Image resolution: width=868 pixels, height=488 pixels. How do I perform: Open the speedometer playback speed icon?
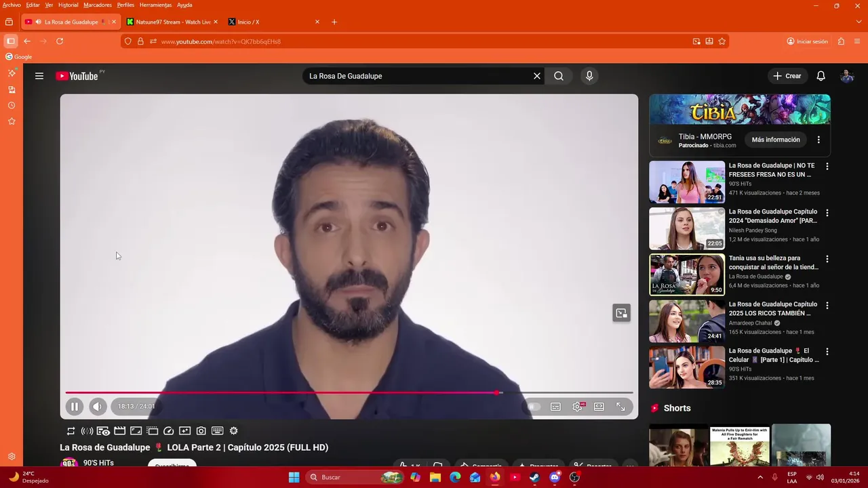169,431
